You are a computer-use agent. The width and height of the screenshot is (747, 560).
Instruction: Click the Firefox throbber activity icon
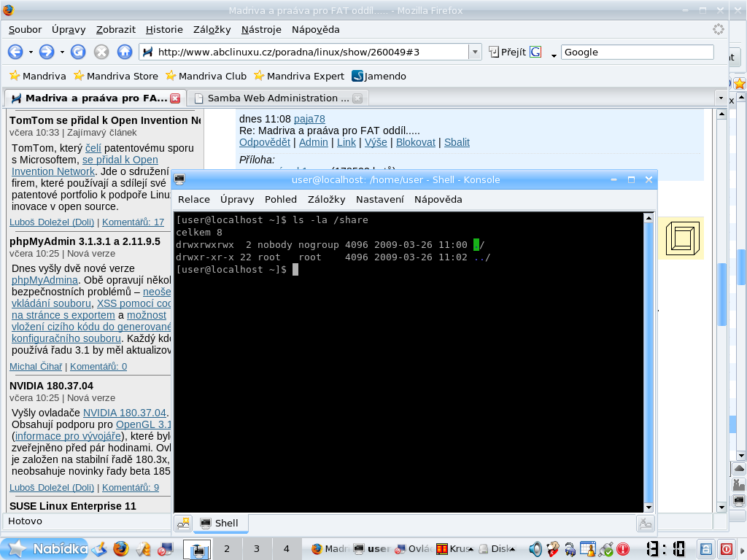tap(719, 29)
